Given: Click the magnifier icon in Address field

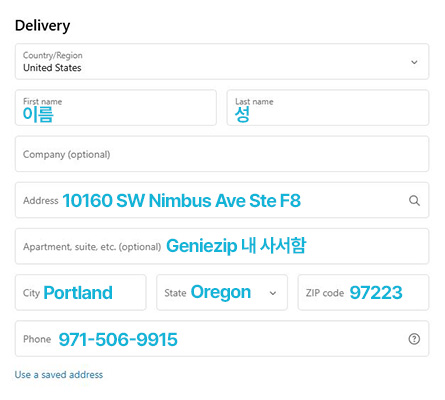Looking at the screenshot, I should 414,201.
